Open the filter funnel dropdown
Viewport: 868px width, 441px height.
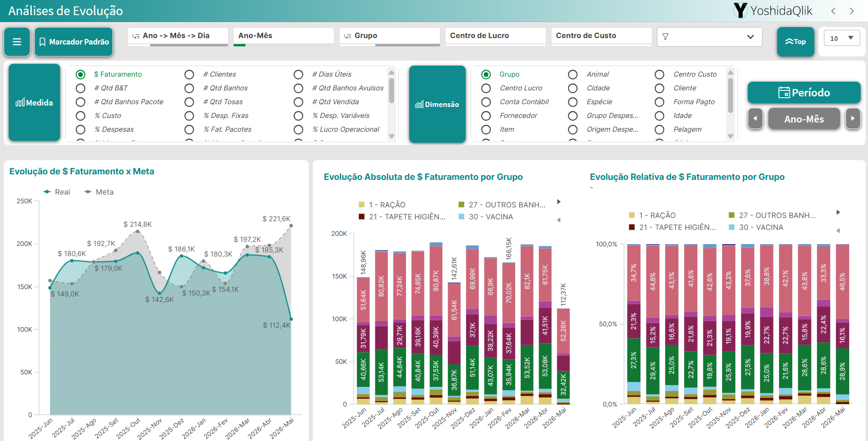[x=709, y=37]
